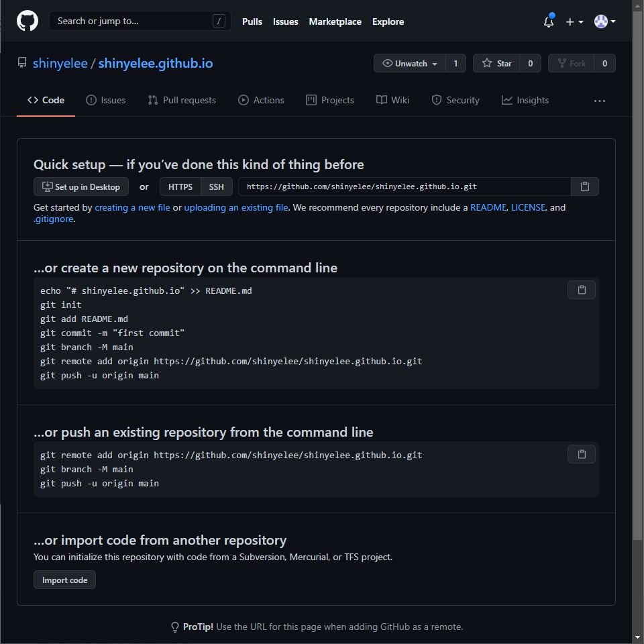The width and height of the screenshot is (644, 644).
Task: Open Explore in the top navigation
Action: click(388, 21)
